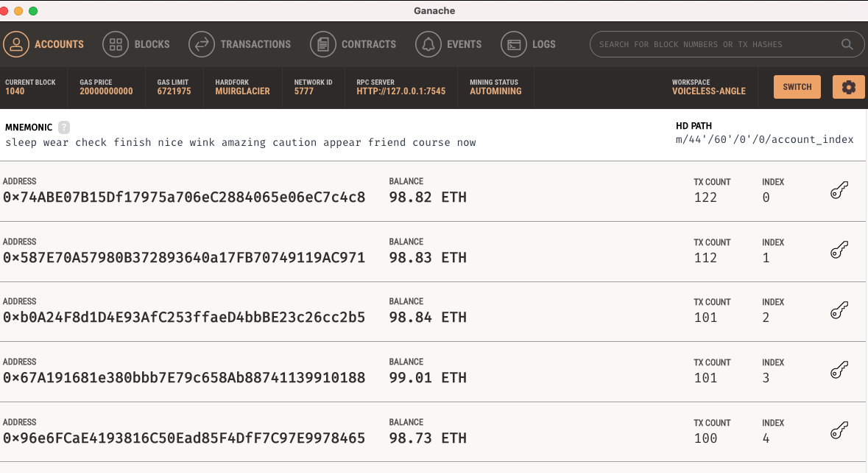Select address 0×b0A24F8d1D4E93AfC253ffaeD4bbBE23c26cc2b5

(x=184, y=318)
